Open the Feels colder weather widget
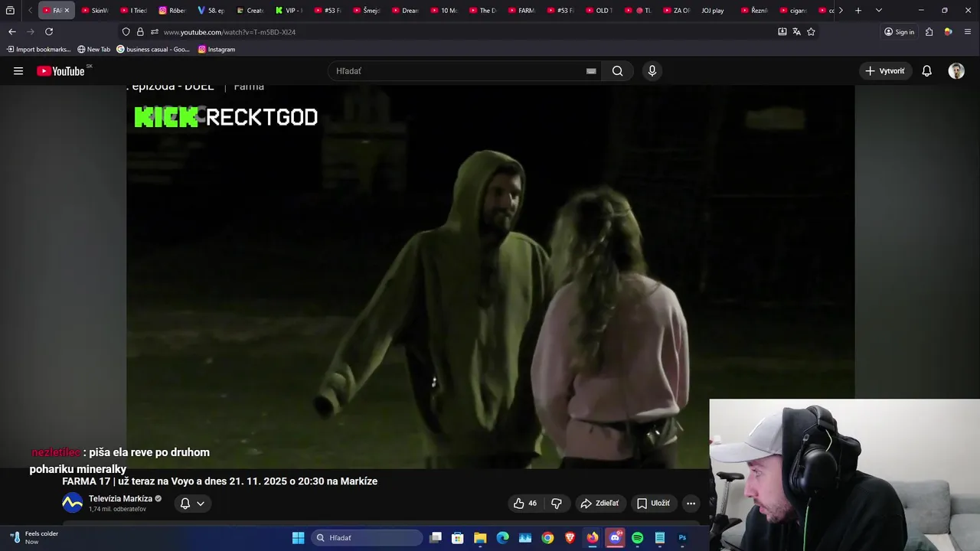 [34, 538]
